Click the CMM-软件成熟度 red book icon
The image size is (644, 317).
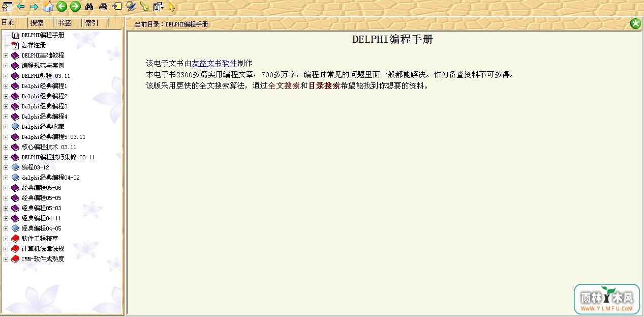click(x=15, y=259)
